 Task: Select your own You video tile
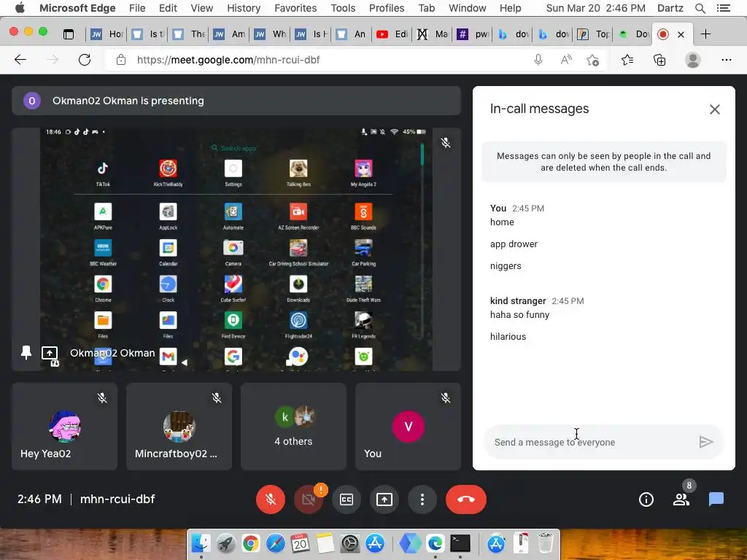(x=409, y=426)
